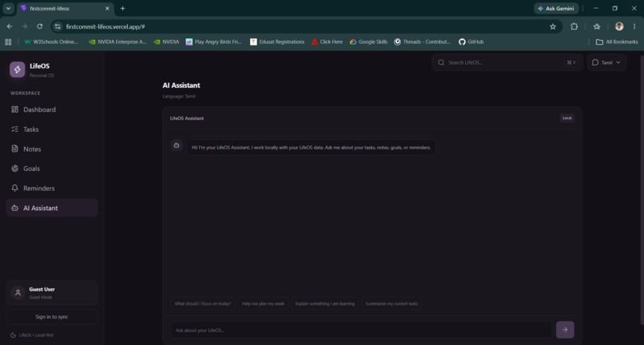The height and width of the screenshot is (345, 644).
Task: Open the apps grid icon in bookmarks bar
Action: (8, 42)
